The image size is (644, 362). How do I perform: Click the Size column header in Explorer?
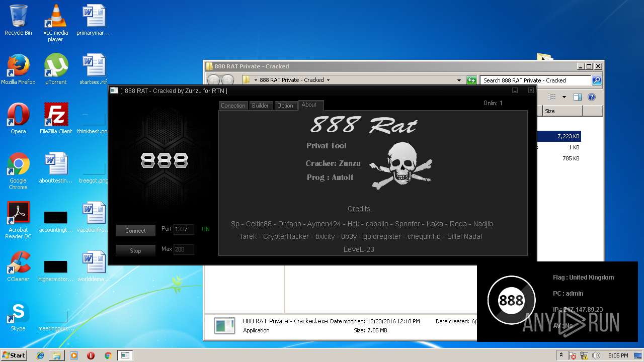(562, 111)
